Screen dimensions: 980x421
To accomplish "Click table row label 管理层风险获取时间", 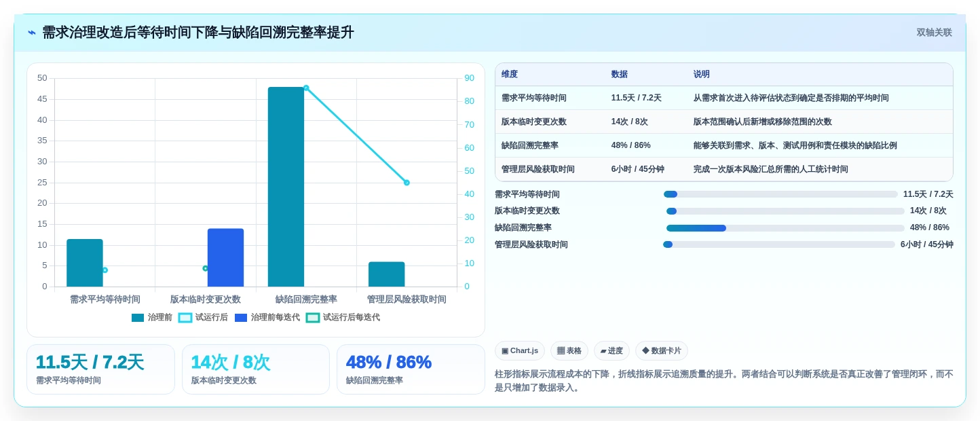I will tap(538, 169).
